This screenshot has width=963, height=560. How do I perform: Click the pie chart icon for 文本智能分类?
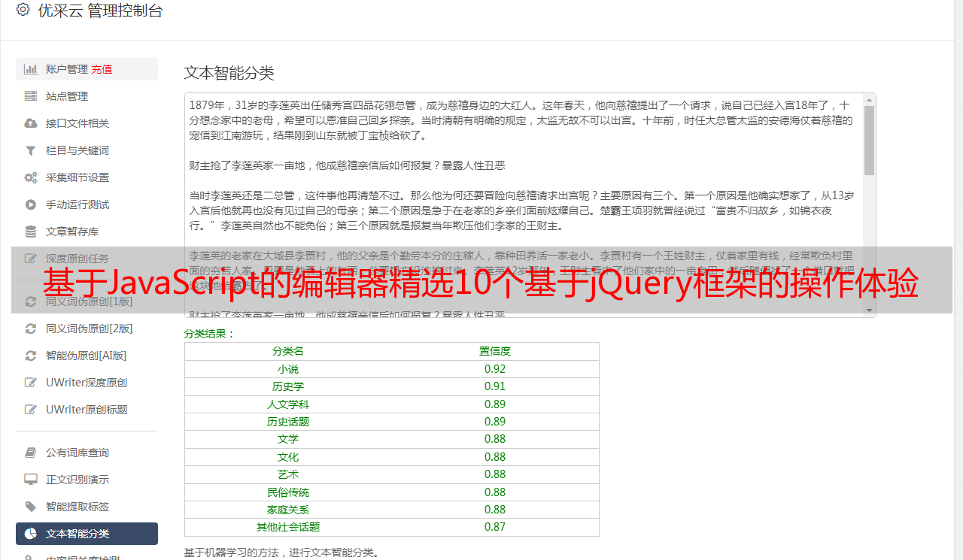click(x=31, y=534)
